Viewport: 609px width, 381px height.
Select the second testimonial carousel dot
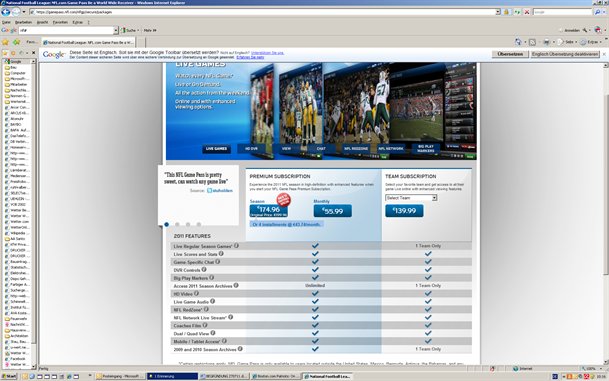pyautogui.click(x=177, y=224)
